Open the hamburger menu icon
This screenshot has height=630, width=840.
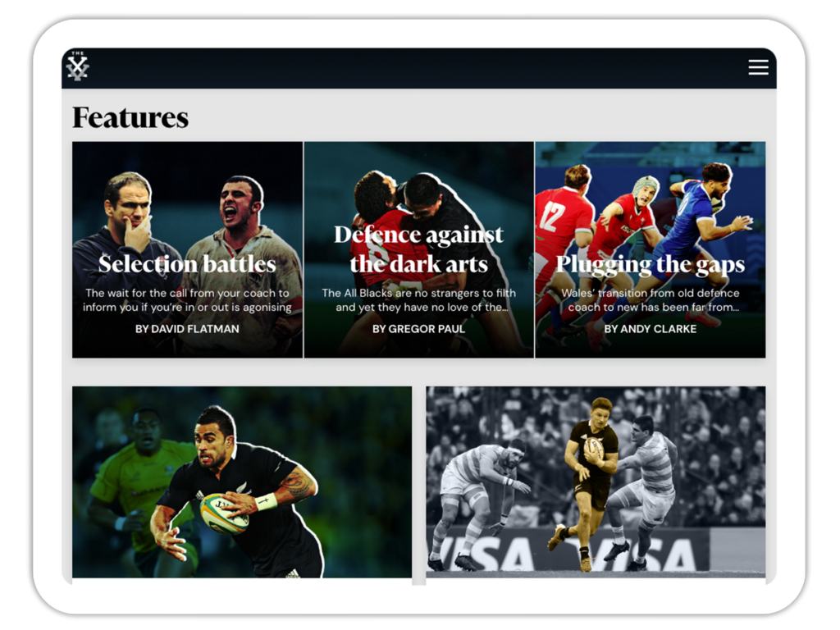coord(758,67)
